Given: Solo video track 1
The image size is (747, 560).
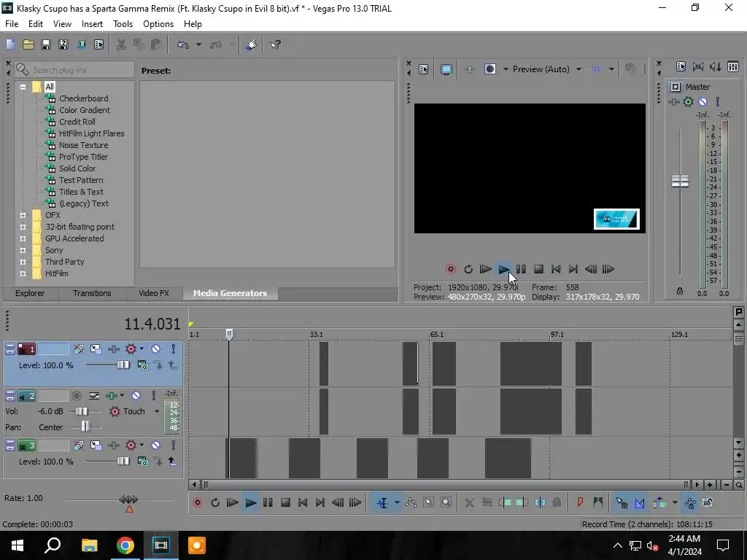Looking at the screenshot, I should (174, 349).
